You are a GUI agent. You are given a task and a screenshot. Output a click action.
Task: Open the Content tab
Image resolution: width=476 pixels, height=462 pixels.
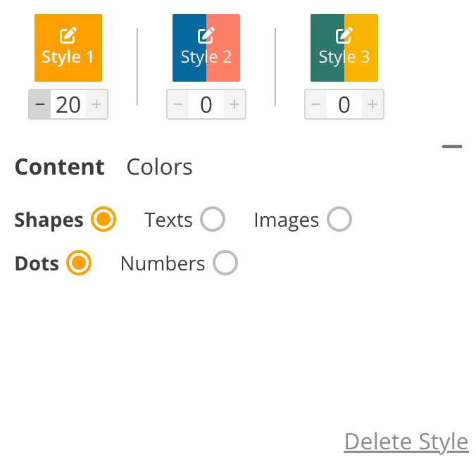coord(60,167)
